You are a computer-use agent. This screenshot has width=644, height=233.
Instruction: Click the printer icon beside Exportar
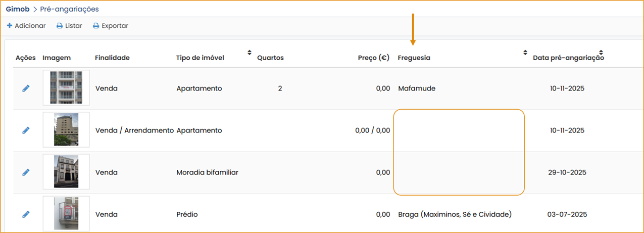pos(96,26)
